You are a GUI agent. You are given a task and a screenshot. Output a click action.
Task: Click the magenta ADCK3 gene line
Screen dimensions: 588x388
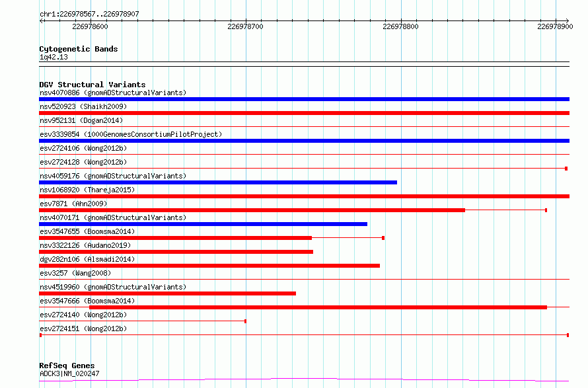[304, 380]
